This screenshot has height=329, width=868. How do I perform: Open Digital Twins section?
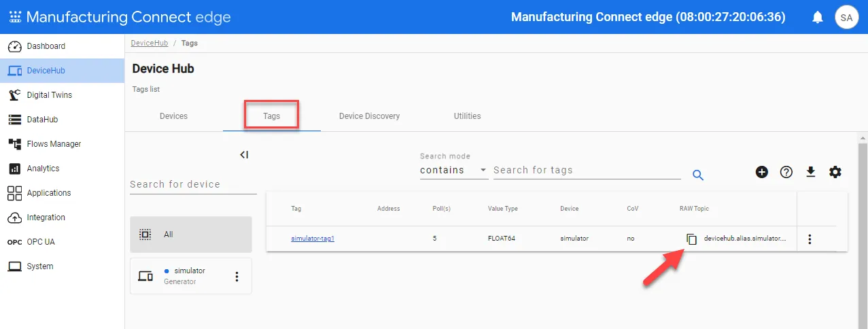coord(62,95)
